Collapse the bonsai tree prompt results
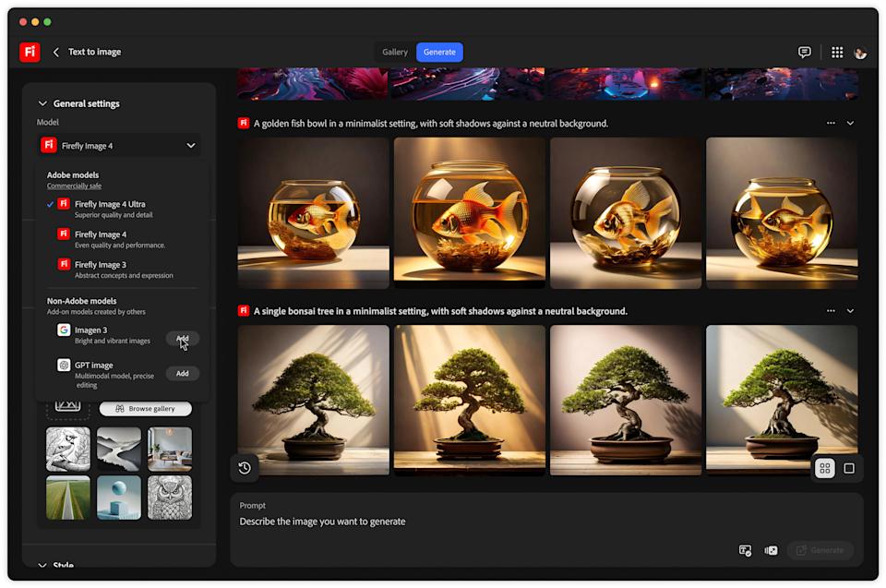The image size is (886, 588). 851,311
